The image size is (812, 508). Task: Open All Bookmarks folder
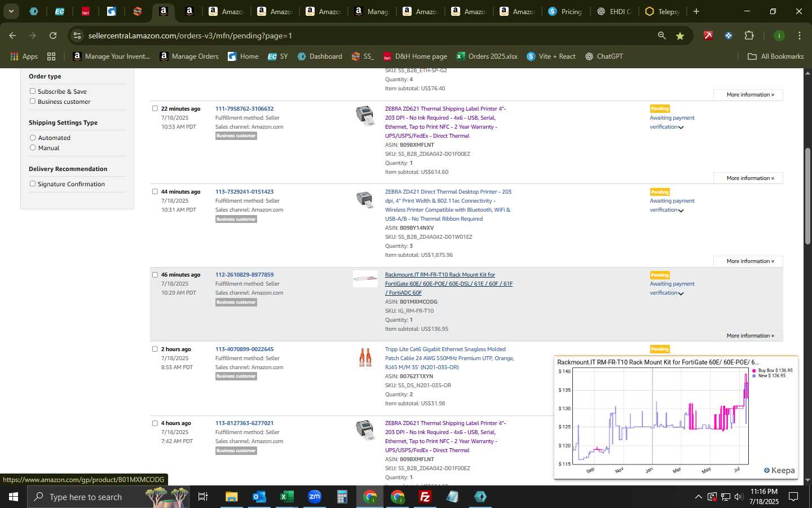(775, 56)
